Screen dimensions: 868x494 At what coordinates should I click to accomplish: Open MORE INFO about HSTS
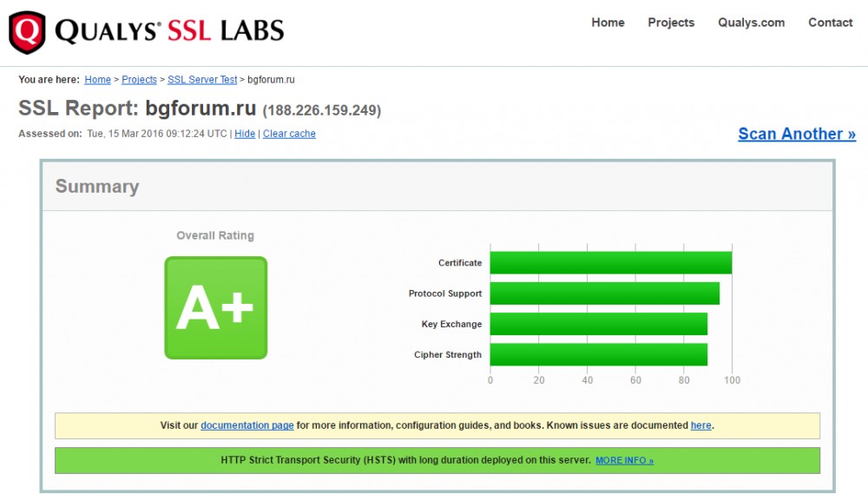click(624, 460)
